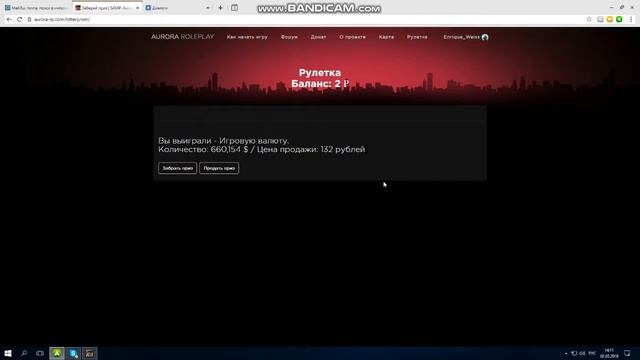Click the site info lock icon

click(29, 19)
